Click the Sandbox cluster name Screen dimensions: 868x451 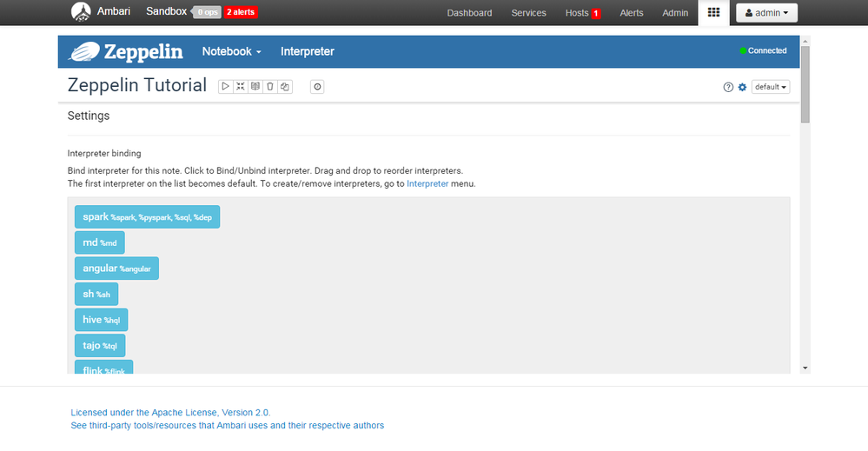point(167,11)
